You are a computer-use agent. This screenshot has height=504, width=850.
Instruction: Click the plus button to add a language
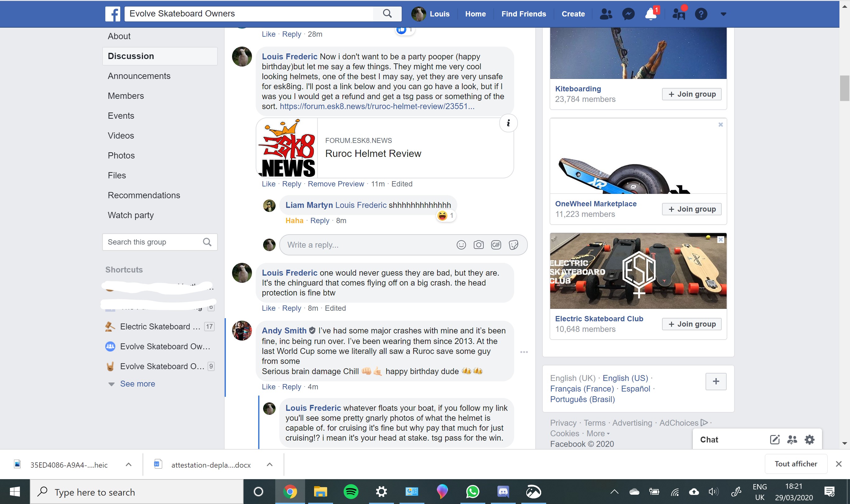pos(716,381)
